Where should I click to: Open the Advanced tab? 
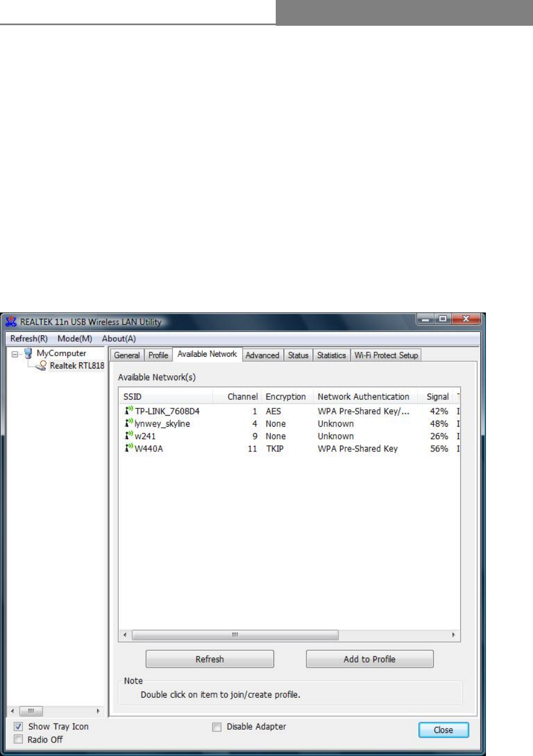(262, 355)
